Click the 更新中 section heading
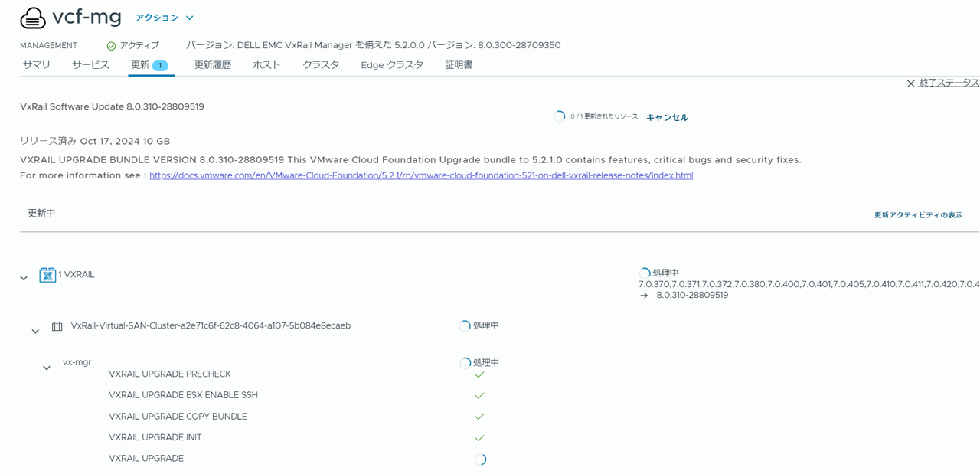980x474 pixels. [x=41, y=213]
